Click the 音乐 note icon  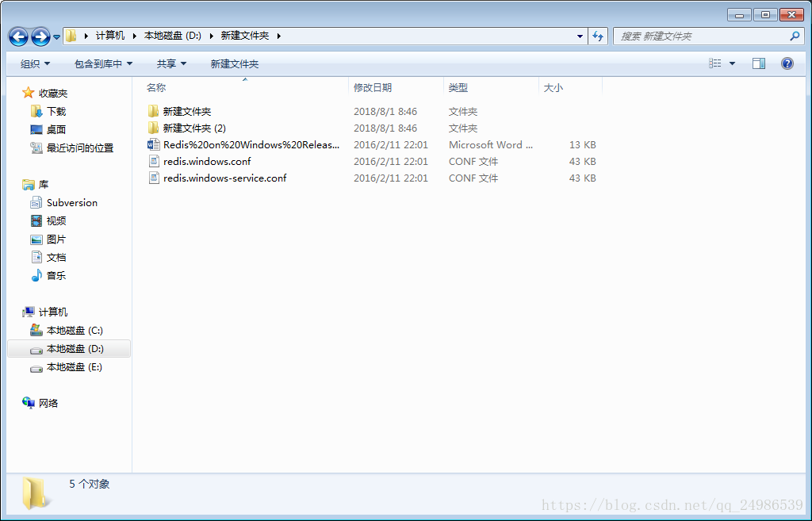(36, 275)
